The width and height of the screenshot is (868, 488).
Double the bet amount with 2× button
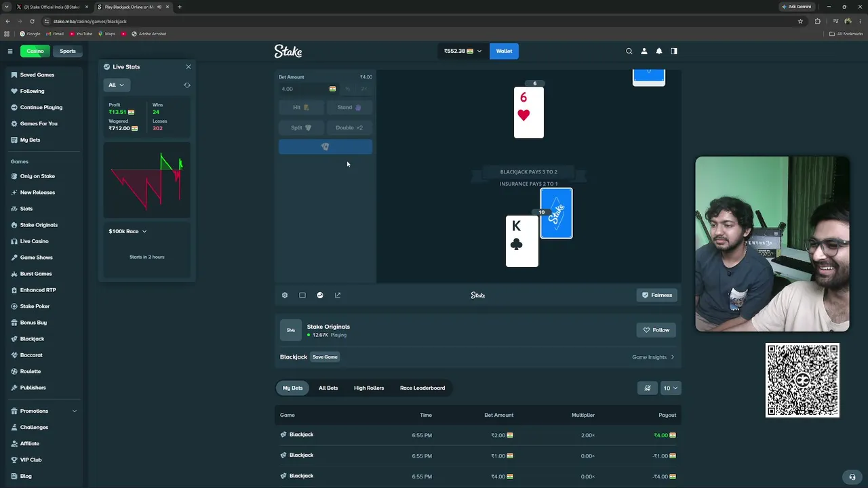364,89
